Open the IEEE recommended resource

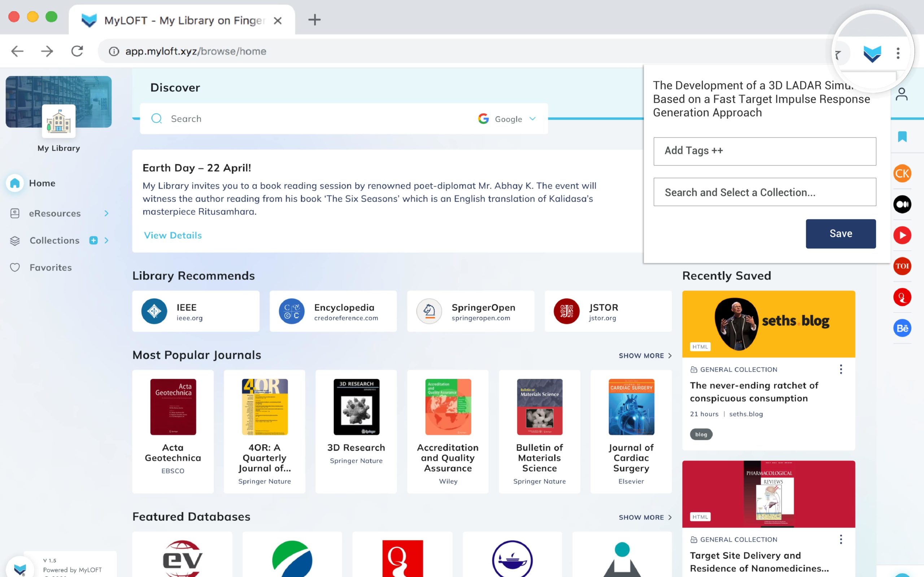[196, 311]
